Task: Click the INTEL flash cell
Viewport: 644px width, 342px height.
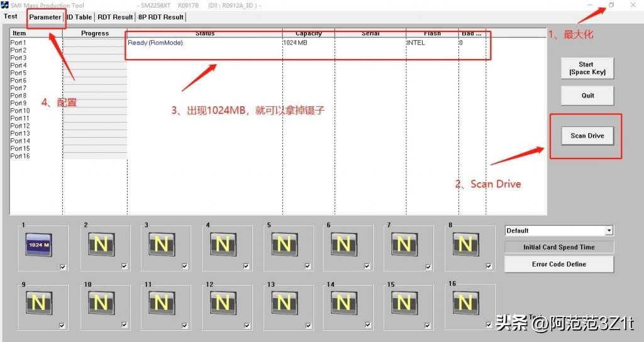Action: (x=416, y=43)
